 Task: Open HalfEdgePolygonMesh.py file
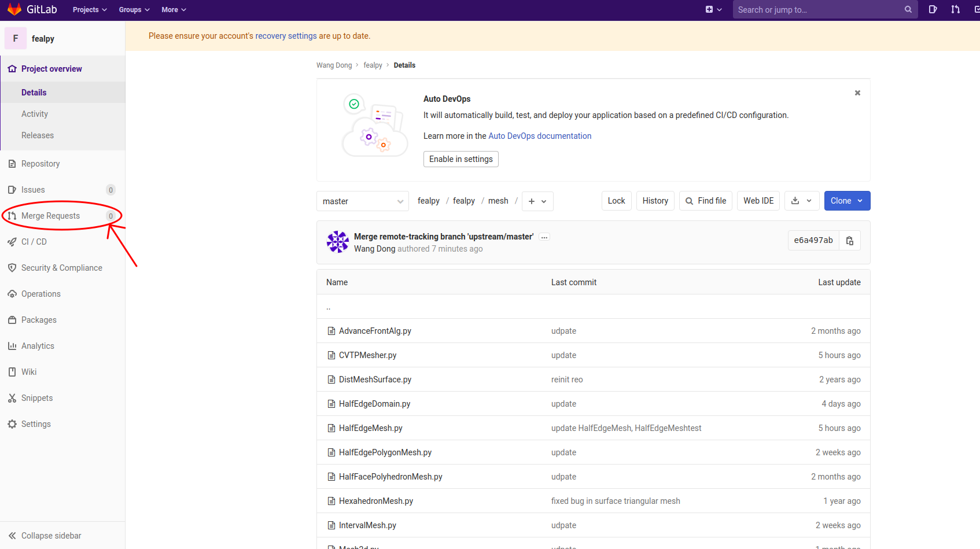point(385,452)
